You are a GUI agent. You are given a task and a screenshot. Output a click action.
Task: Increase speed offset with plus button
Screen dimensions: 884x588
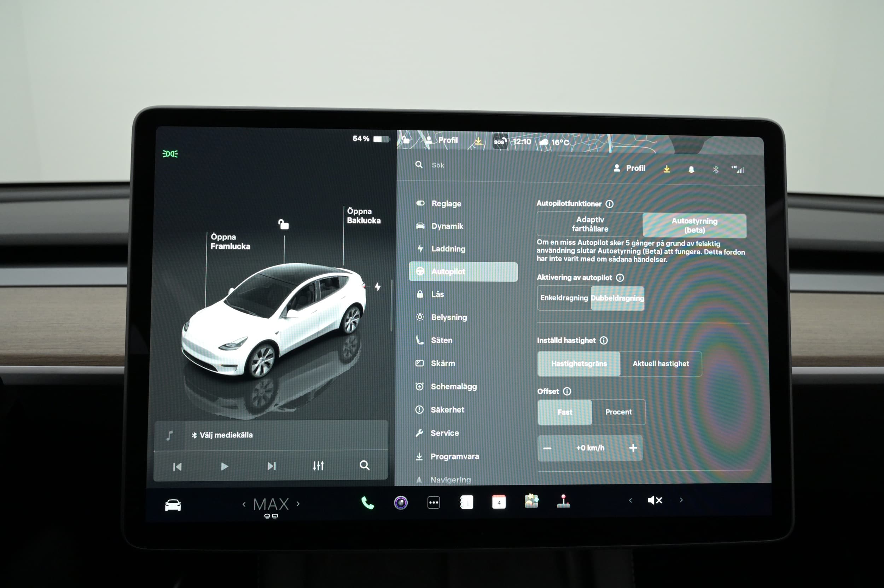click(x=633, y=448)
